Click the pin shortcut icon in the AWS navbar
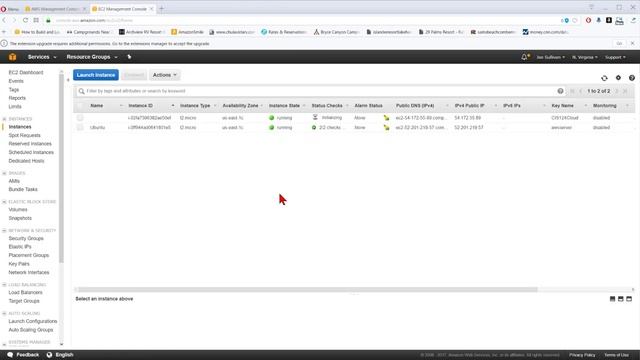640x360 pixels. pyautogui.click(x=129, y=57)
